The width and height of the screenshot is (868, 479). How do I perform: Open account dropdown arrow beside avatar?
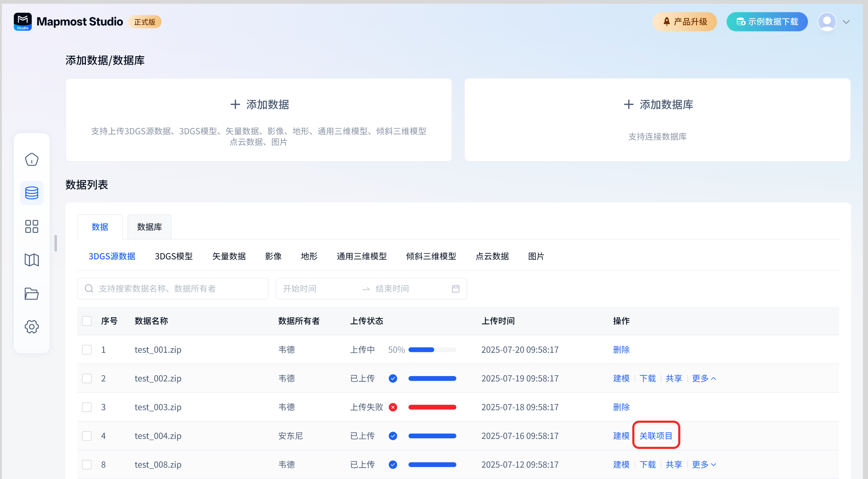pyautogui.click(x=846, y=22)
